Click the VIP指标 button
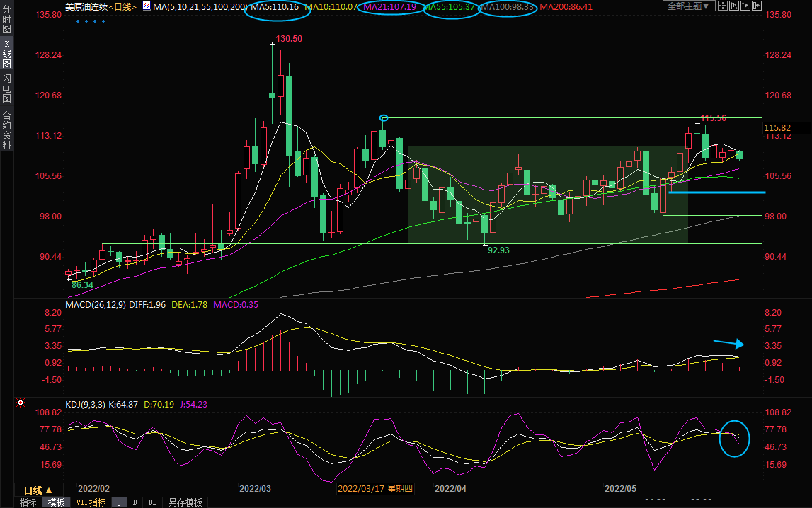 [x=91, y=502]
